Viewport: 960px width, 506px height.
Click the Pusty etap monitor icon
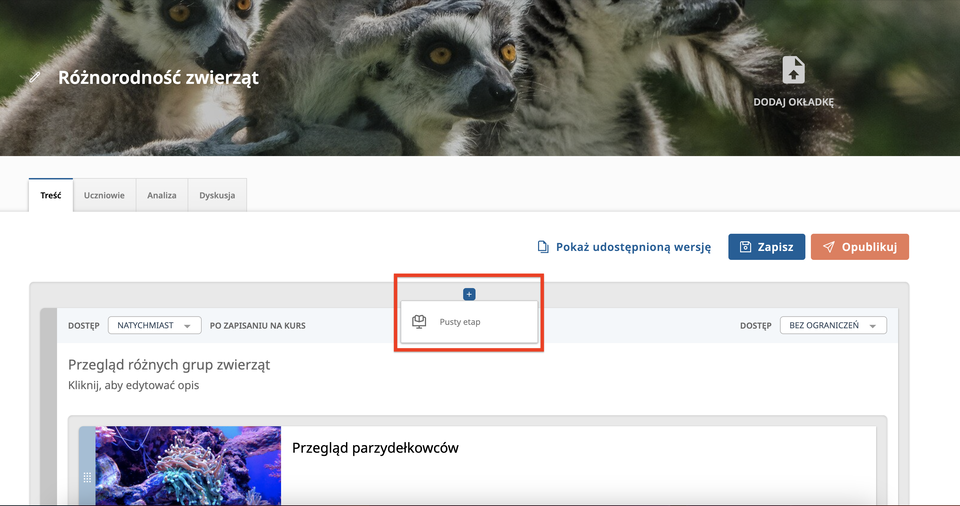(x=420, y=322)
